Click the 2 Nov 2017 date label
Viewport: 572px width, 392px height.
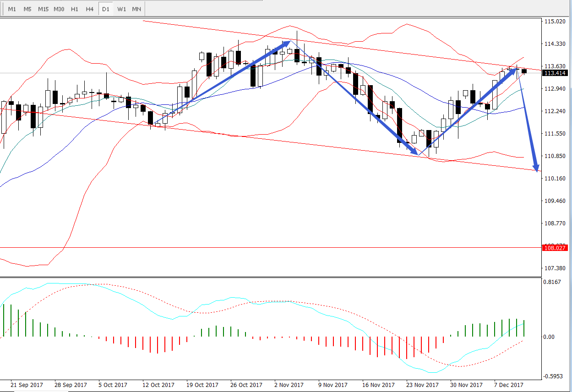click(x=289, y=385)
